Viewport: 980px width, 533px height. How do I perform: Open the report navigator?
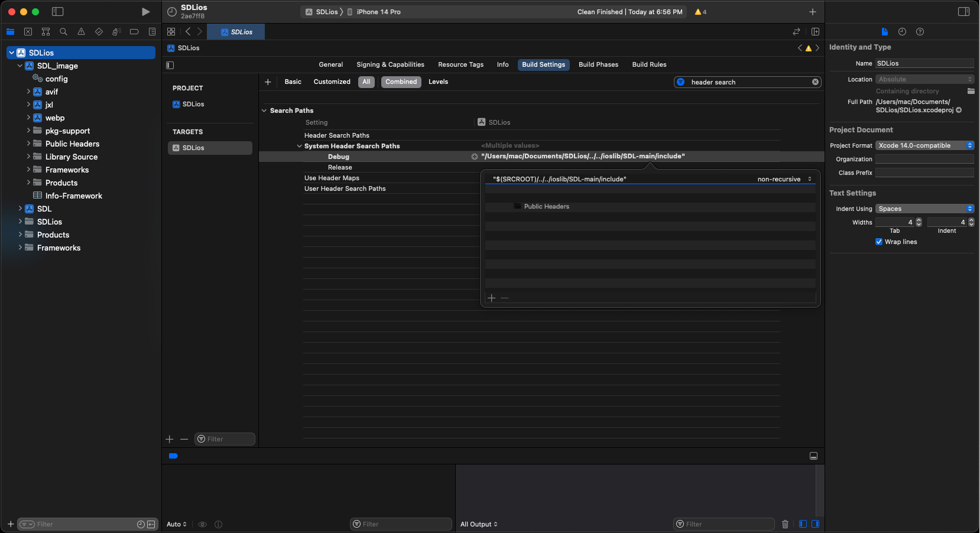click(152, 32)
